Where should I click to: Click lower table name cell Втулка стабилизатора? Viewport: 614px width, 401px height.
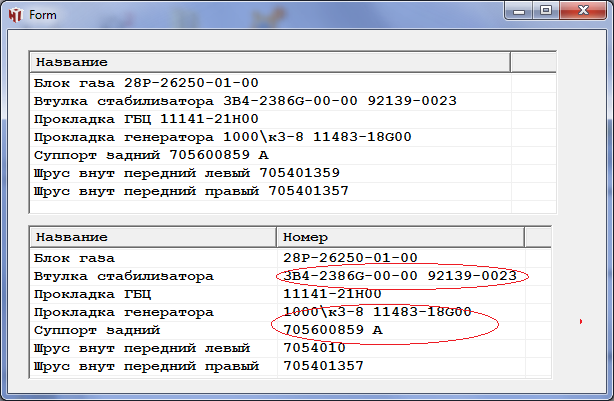click(x=124, y=276)
